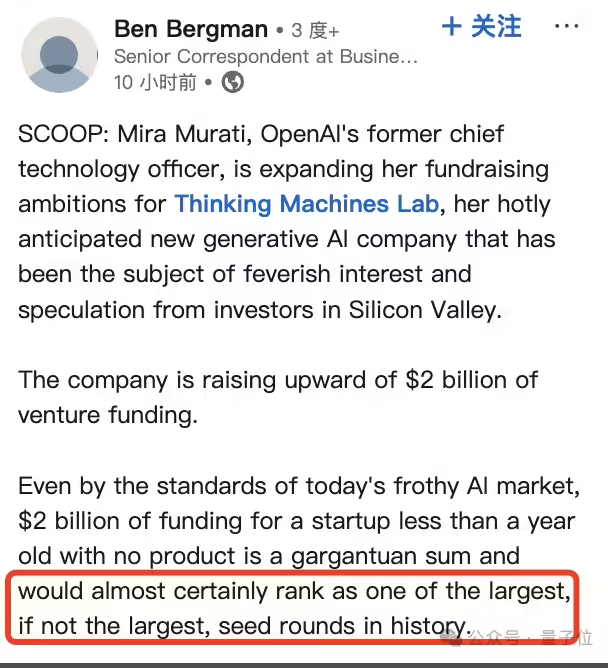This screenshot has width=608, height=668.
Task: Click the WeChat logo in the watermark
Action: pyautogui.click(x=452, y=637)
